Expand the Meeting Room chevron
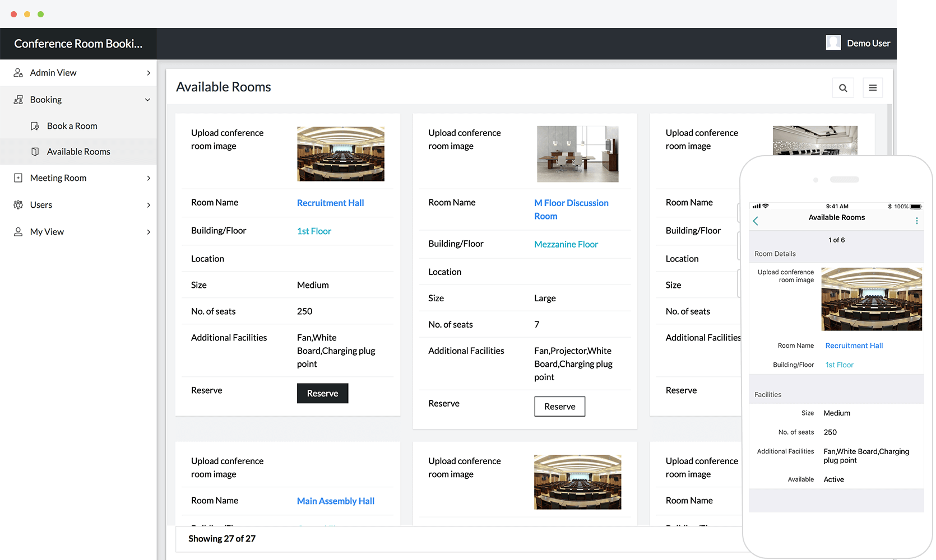This screenshot has width=936, height=560. (x=149, y=178)
